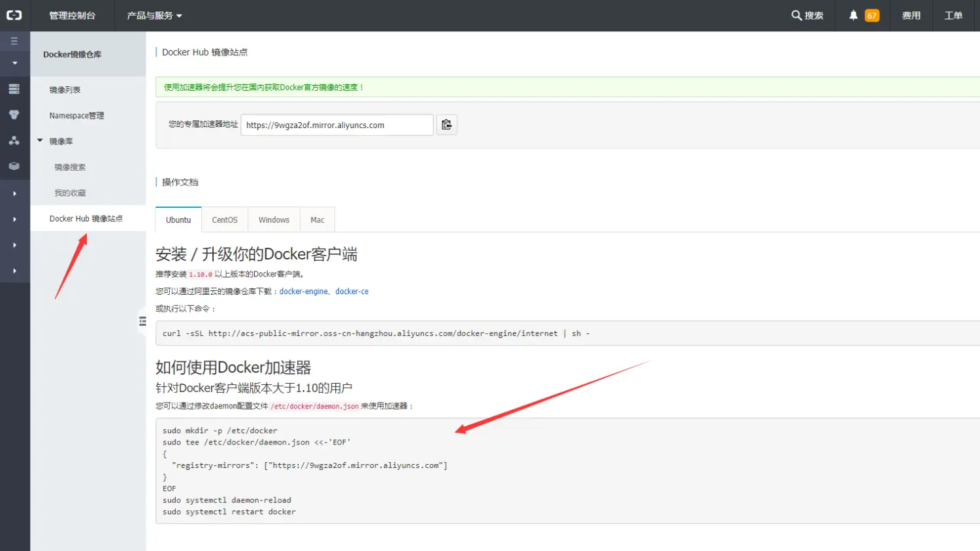Expand the first collapsed right-arrow rail section
The image size is (980, 551).
tap(14, 193)
